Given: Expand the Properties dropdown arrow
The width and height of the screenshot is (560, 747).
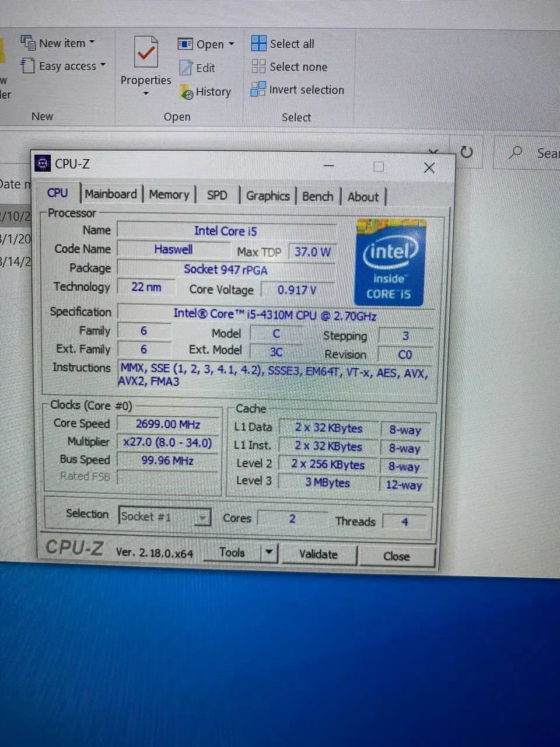Looking at the screenshot, I should click(x=146, y=93).
